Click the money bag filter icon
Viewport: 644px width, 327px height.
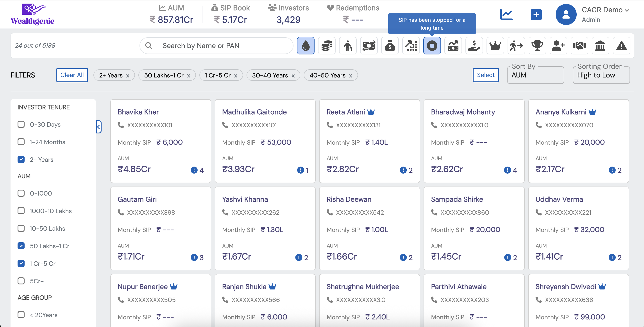[x=390, y=45]
